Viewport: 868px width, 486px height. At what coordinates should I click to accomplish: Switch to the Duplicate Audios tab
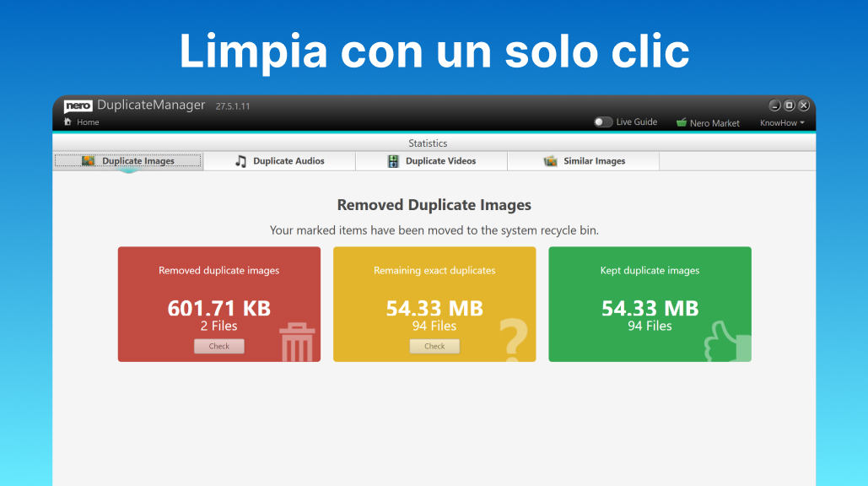[x=278, y=160]
